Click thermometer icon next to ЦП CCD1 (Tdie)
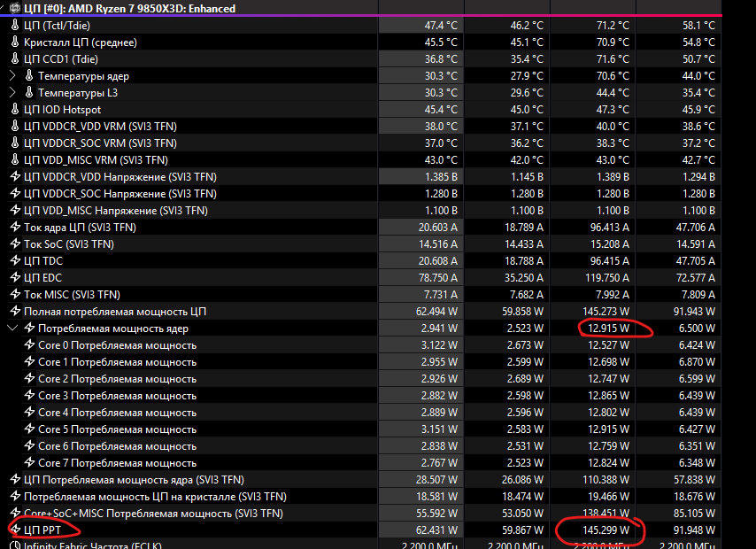The width and height of the screenshot is (756, 549). tap(15, 58)
